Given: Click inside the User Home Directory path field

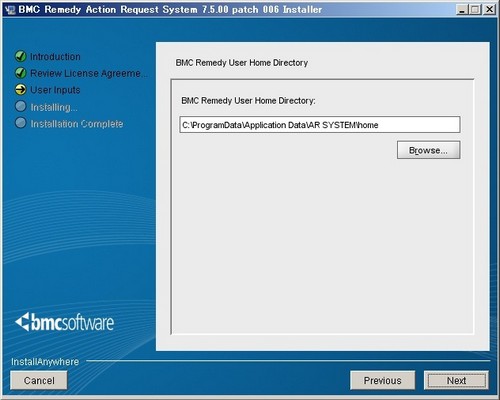Looking at the screenshot, I should coord(320,125).
